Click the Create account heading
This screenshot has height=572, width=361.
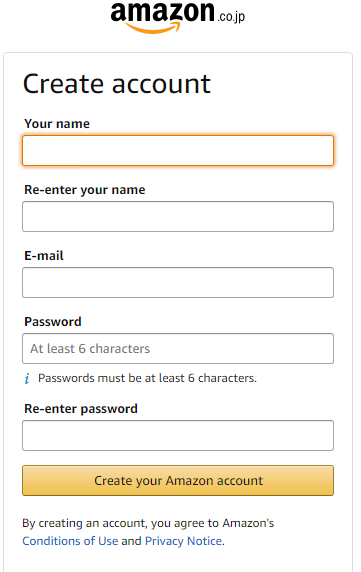[x=117, y=84]
